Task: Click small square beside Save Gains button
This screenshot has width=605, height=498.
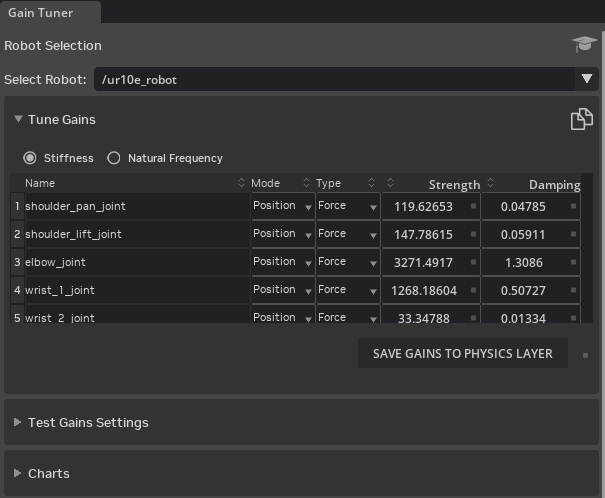Action: (585, 354)
